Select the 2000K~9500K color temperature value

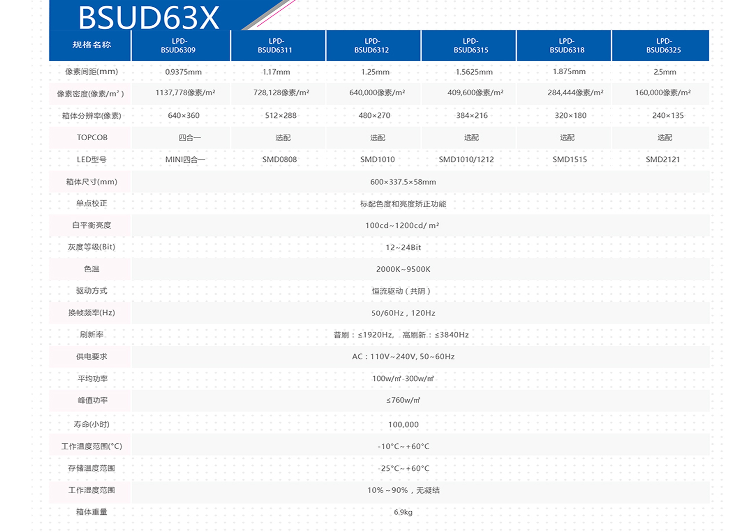403,269
